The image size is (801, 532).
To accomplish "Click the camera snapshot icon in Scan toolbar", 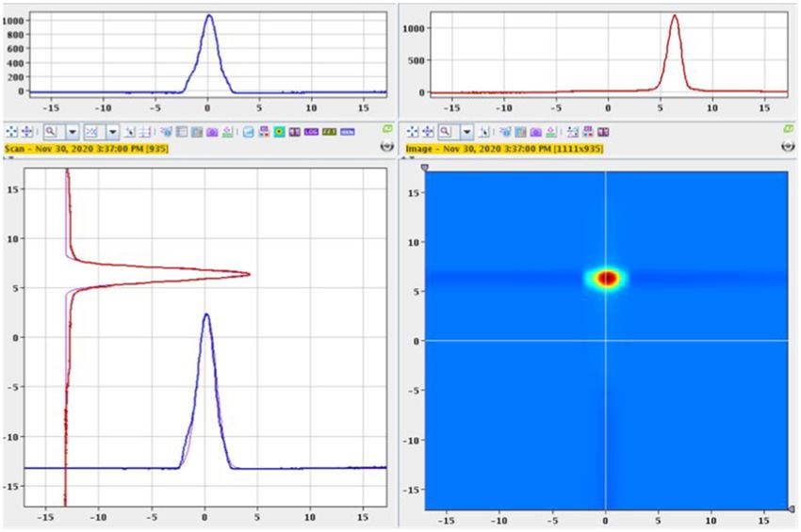I will coord(212,132).
